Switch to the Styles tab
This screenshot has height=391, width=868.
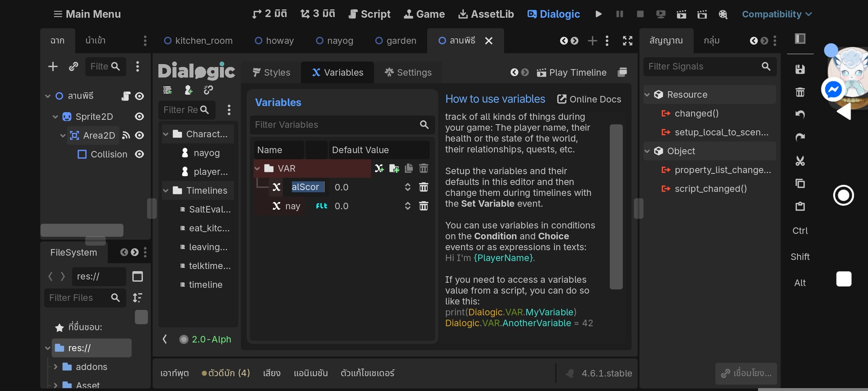271,72
